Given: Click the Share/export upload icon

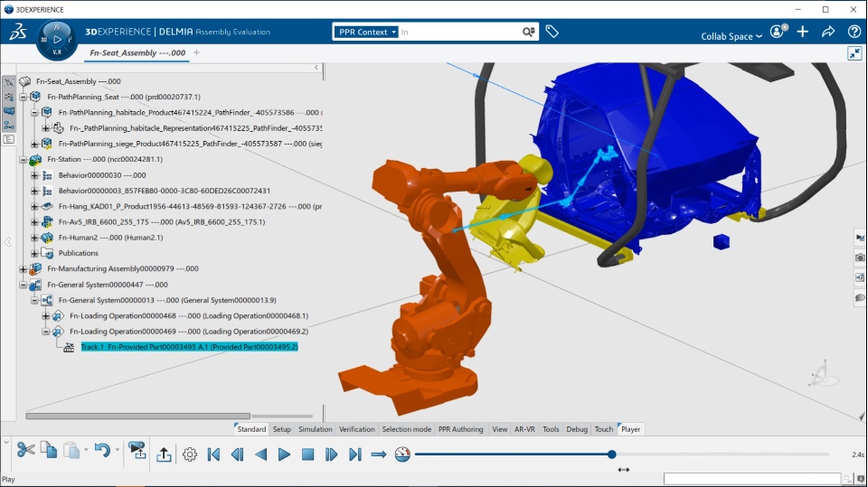Looking at the screenshot, I should coord(164,454).
